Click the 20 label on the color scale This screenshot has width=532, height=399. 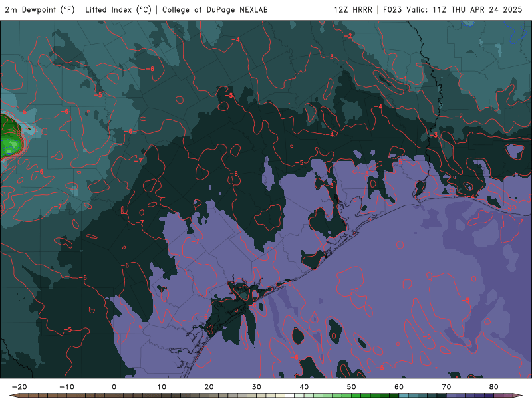[209, 387]
